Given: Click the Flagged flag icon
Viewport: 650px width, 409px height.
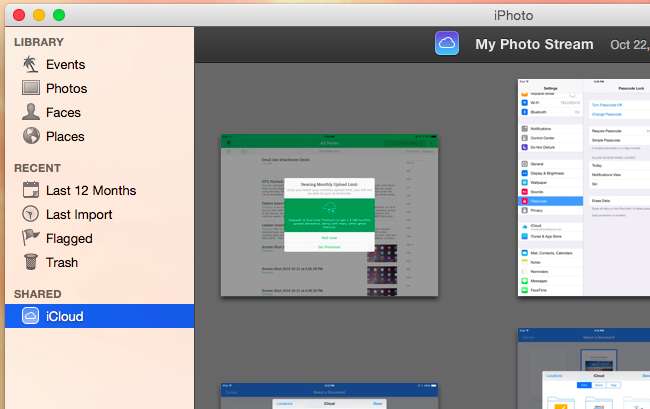Looking at the screenshot, I should pyautogui.click(x=31, y=237).
